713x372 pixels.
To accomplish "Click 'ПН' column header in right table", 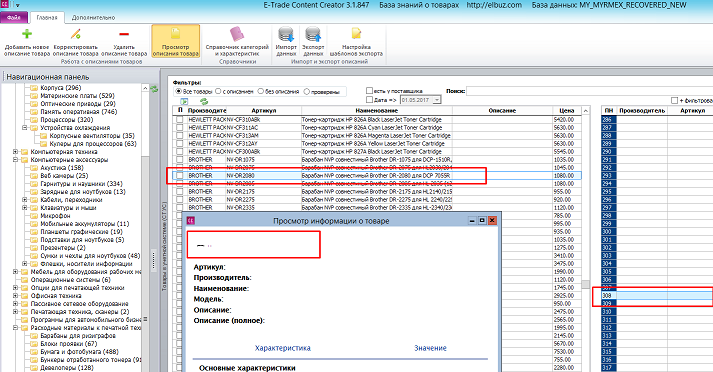I will point(609,111).
